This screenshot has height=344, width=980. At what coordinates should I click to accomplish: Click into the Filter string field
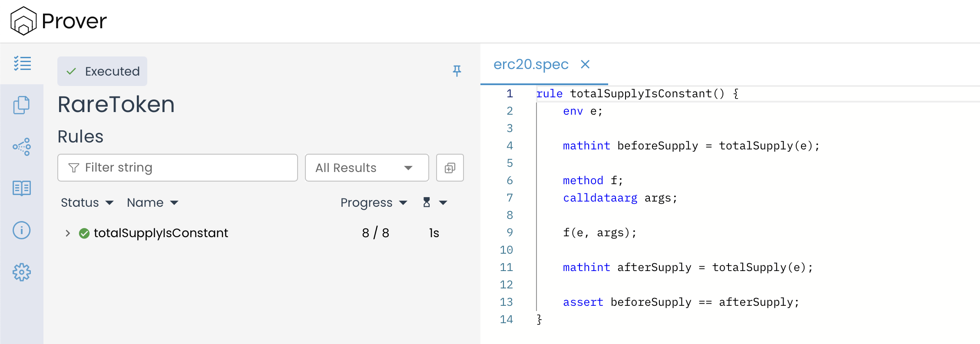click(182, 168)
